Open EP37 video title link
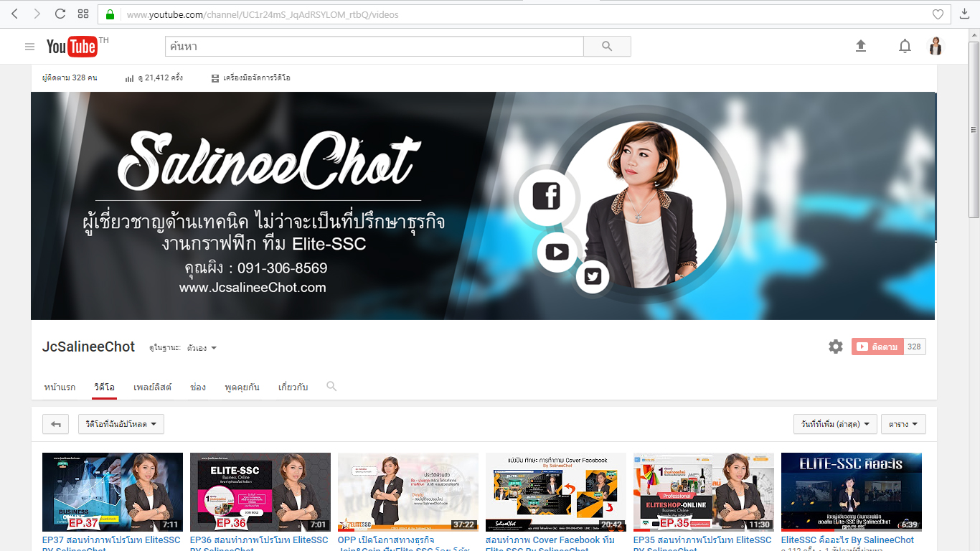Image resolution: width=980 pixels, height=551 pixels. click(111, 544)
